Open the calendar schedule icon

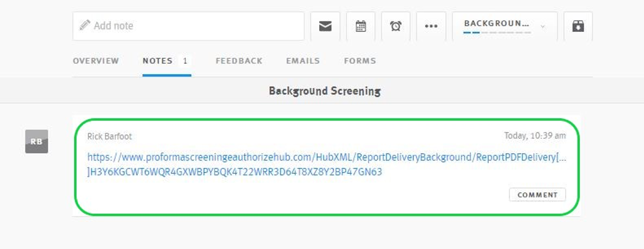361,26
